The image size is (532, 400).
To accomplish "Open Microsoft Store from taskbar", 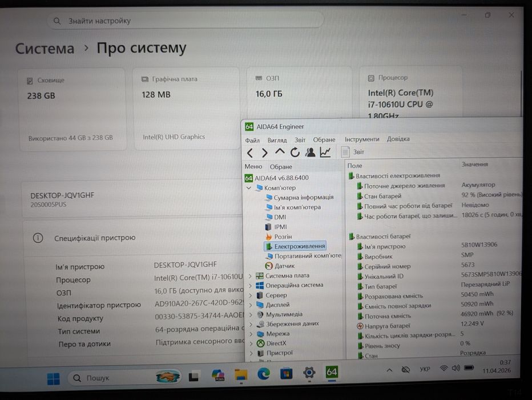I will pos(286,374).
